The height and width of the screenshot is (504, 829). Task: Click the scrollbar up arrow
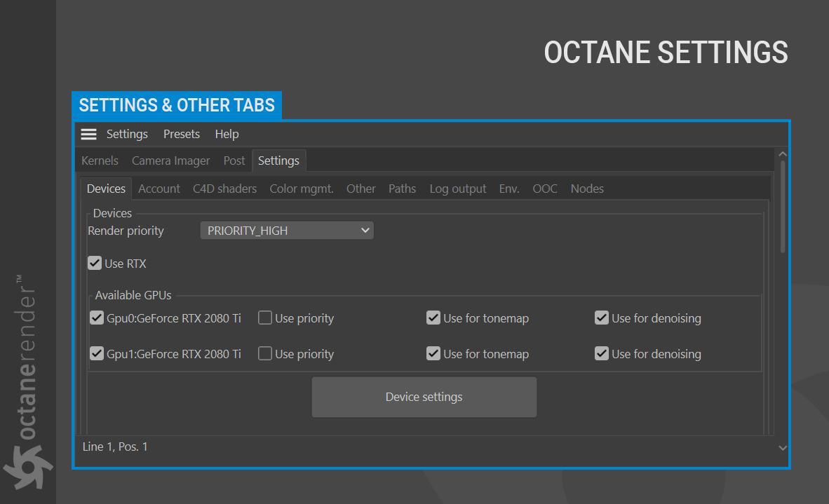point(783,154)
